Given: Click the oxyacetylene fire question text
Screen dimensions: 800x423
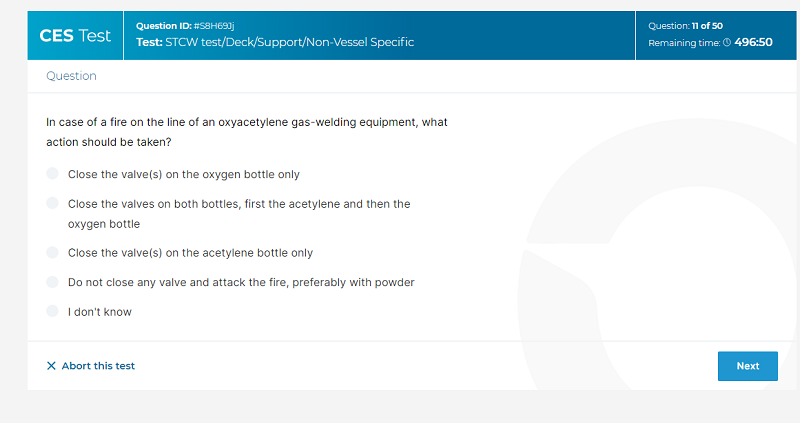Looking at the screenshot, I should click(x=247, y=132).
